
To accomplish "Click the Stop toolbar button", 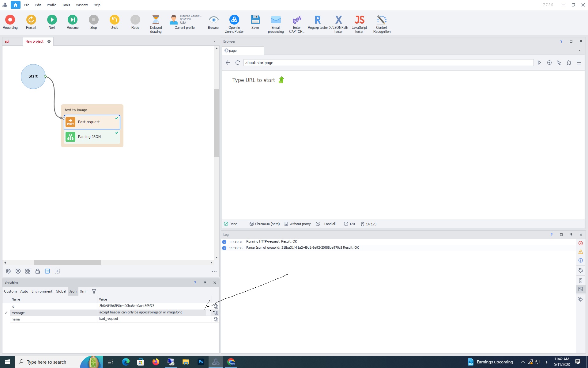I will click(x=93, y=22).
